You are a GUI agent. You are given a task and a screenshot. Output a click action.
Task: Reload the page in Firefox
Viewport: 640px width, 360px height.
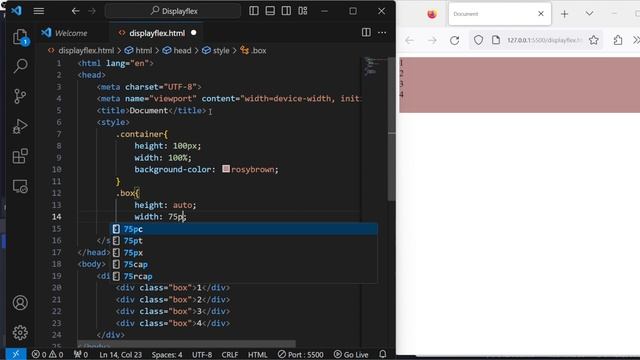pos(454,40)
